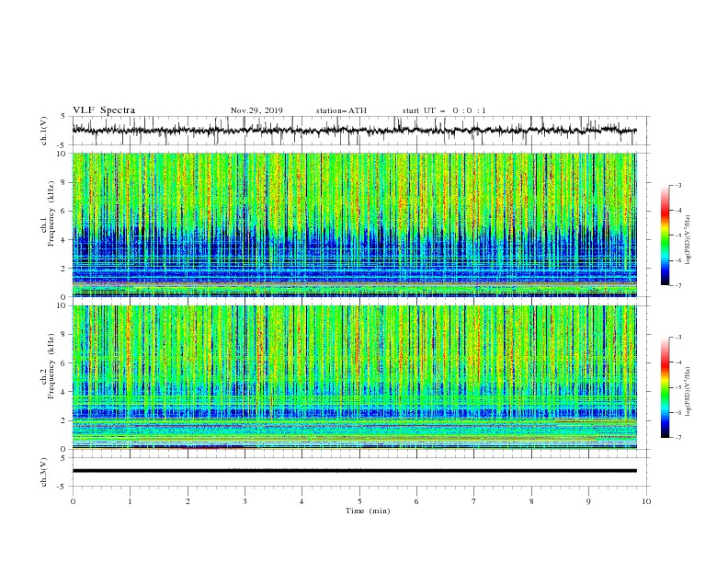Click inside the ch.2 spectrogram panel
Screen dimensions: 728x563
tap(354, 377)
